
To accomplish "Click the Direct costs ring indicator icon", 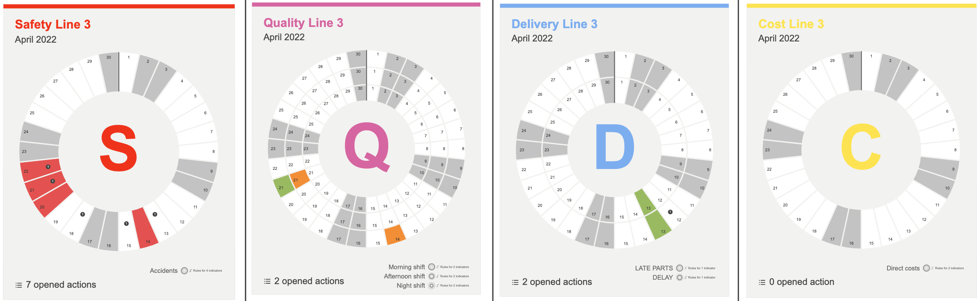I will pyautogui.click(x=926, y=268).
